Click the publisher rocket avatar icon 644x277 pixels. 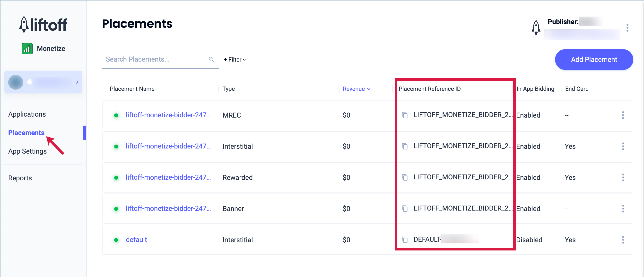536,28
